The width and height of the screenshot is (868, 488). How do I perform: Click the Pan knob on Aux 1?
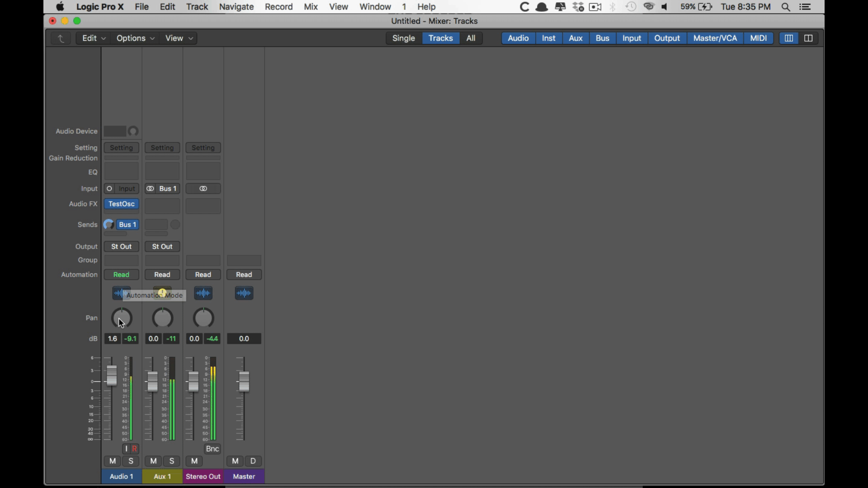(x=163, y=318)
